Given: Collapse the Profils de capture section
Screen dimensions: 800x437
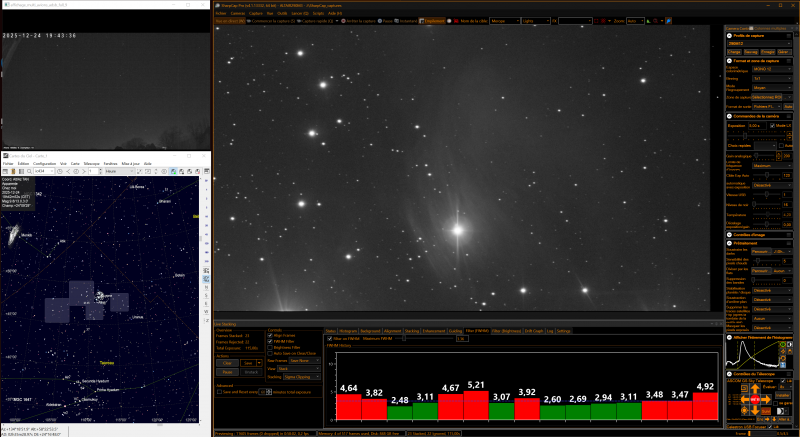Looking at the screenshot, I should click(730, 36).
